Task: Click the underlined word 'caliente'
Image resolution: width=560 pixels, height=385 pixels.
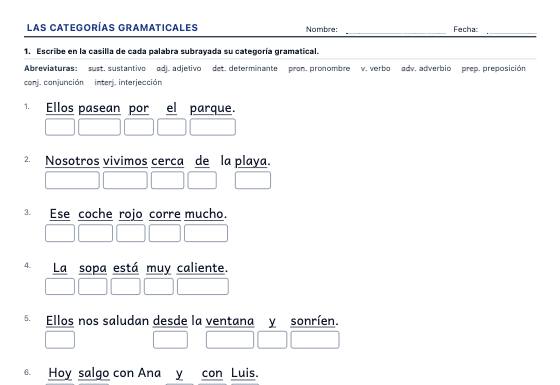Action: click(201, 268)
